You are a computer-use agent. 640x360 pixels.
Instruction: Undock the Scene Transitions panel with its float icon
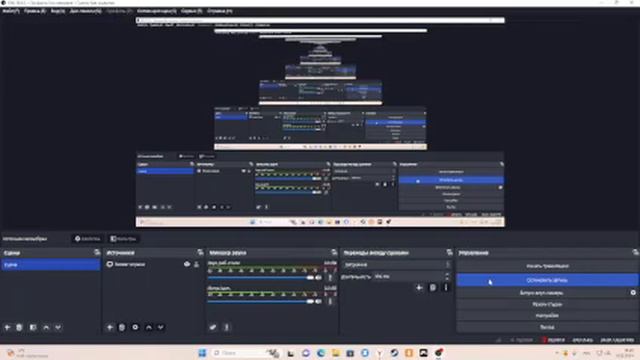449,253
